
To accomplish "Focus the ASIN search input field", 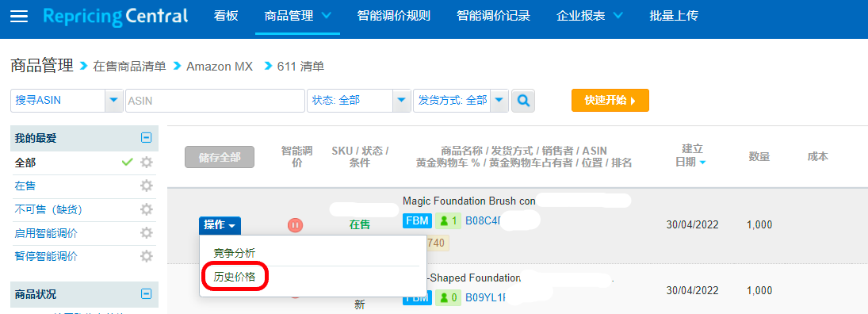I will [x=216, y=100].
